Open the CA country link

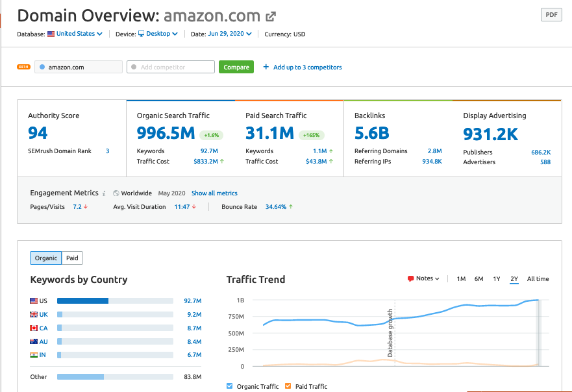(x=44, y=328)
